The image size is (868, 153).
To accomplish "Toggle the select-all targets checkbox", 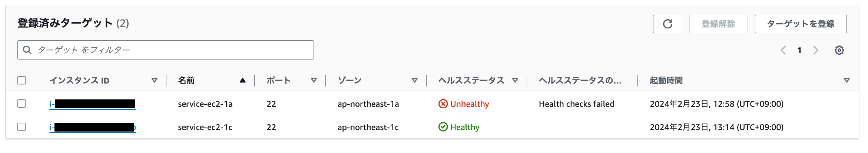I will pyautogui.click(x=22, y=80).
